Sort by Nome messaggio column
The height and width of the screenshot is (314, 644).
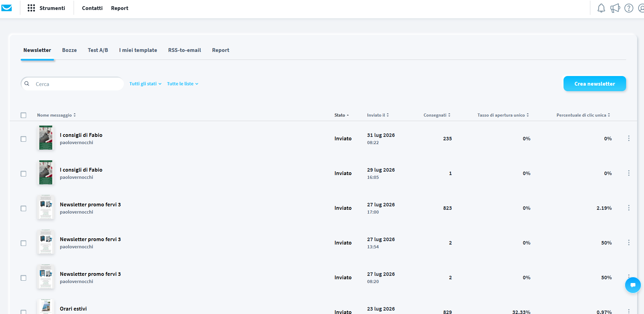coord(56,115)
